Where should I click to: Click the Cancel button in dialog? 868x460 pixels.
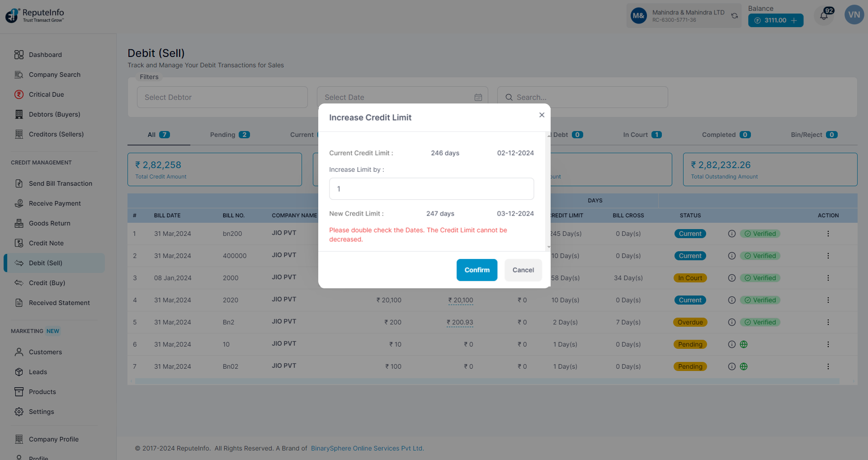523,270
